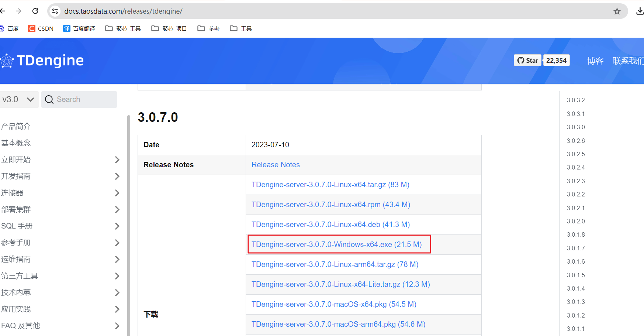
Task: Download TDengine-server macOS-arm64.pkg package
Action: [x=339, y=324]
